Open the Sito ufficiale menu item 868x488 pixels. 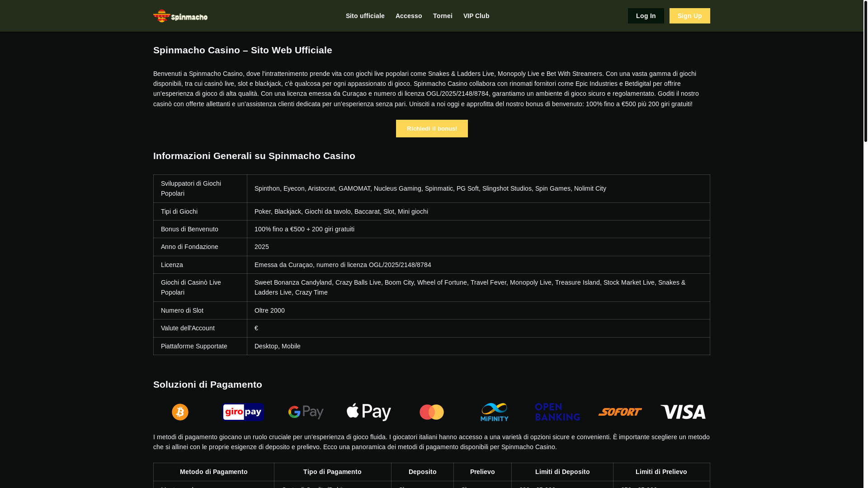point(365,16)
